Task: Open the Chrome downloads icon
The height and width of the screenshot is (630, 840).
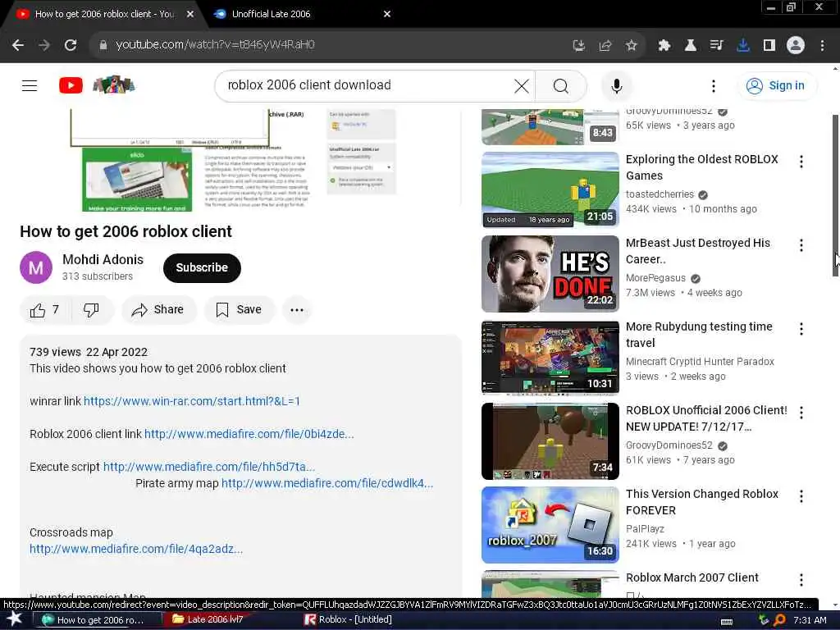Action: (743, 46)
